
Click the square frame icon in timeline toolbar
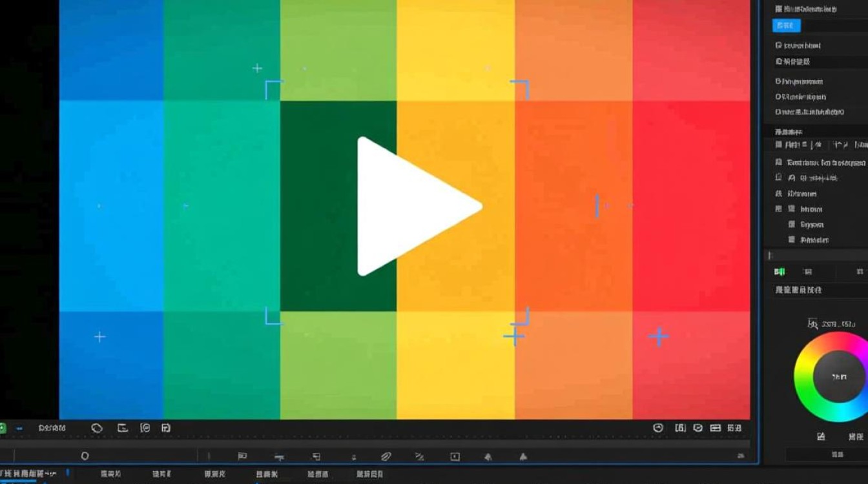(455, 457)
